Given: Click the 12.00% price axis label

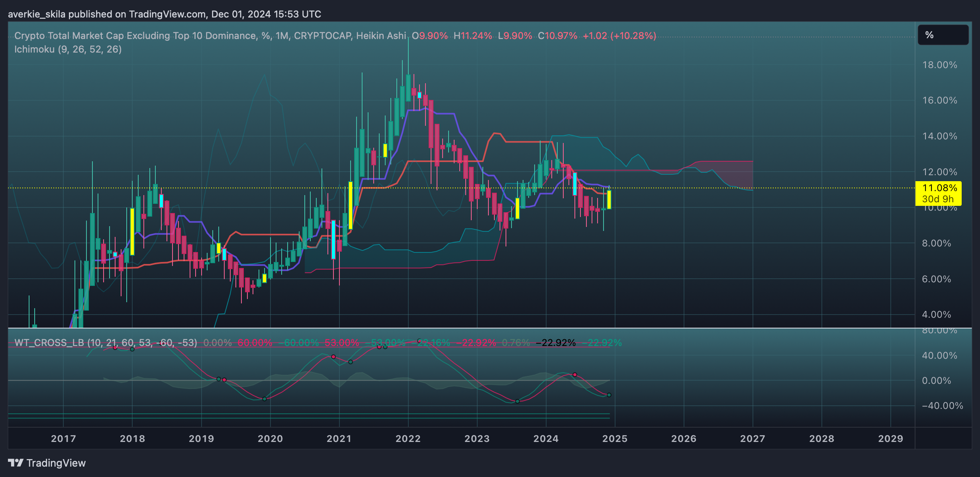Looking at the screenshot, I should point(940,172).
